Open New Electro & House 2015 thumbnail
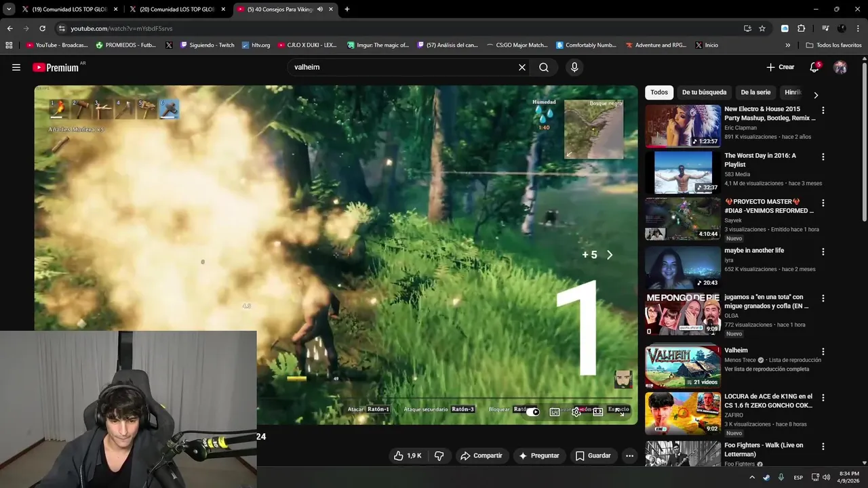This screenshot has width=868, height=488. [683, 125]
